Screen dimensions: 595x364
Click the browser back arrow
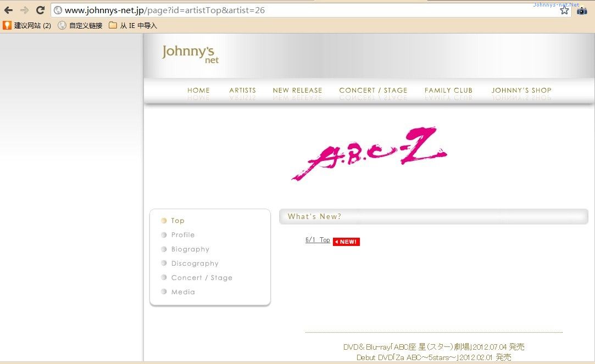[9, 10]
